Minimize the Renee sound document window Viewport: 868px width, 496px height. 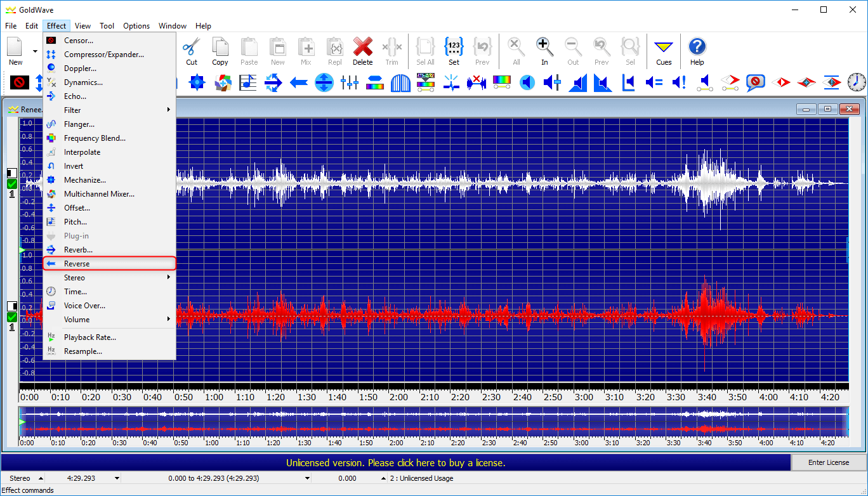point(806,109)
